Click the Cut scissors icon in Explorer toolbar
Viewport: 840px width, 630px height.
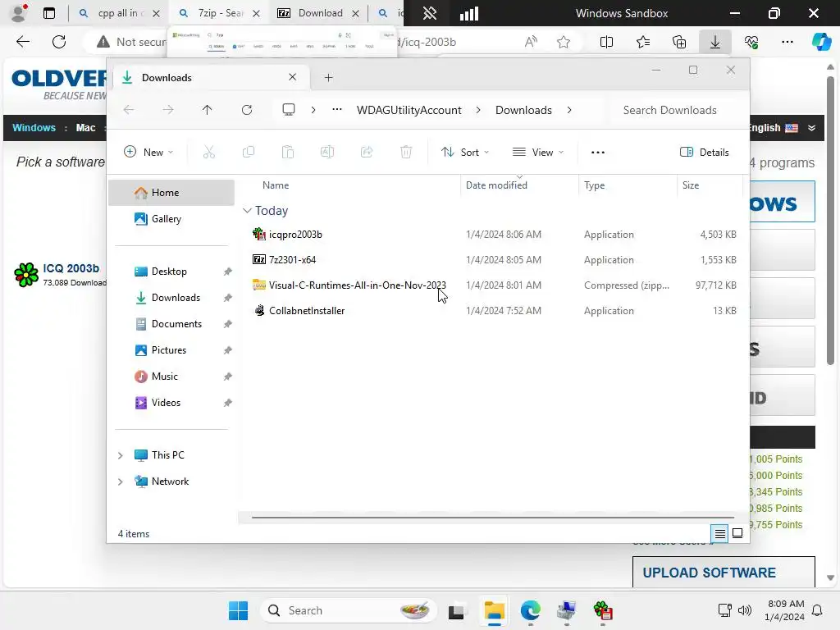tap(209, 152)
